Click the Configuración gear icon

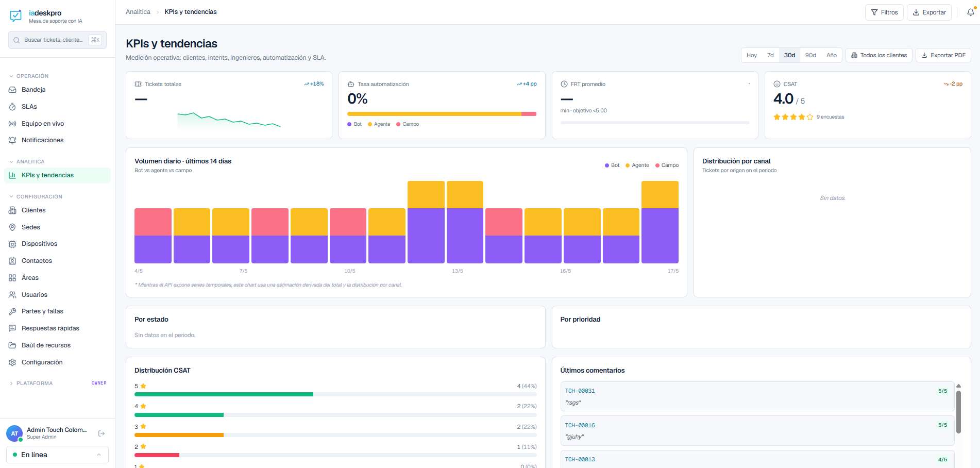12,362
